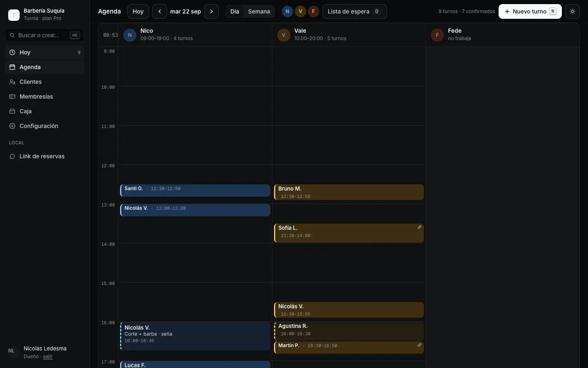Screen dimensions: 588x368
Task: Focus the Buscar o crear search field
Action: point(45,35)
